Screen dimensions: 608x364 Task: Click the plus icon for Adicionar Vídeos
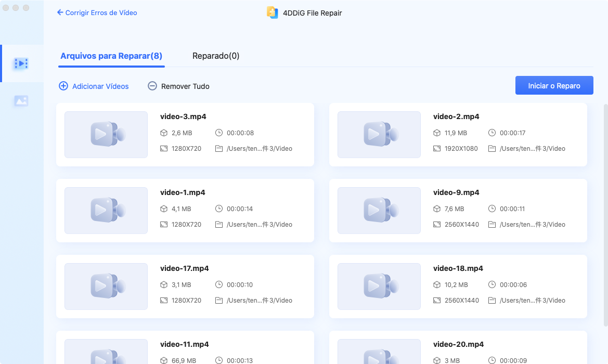point(63,86)
